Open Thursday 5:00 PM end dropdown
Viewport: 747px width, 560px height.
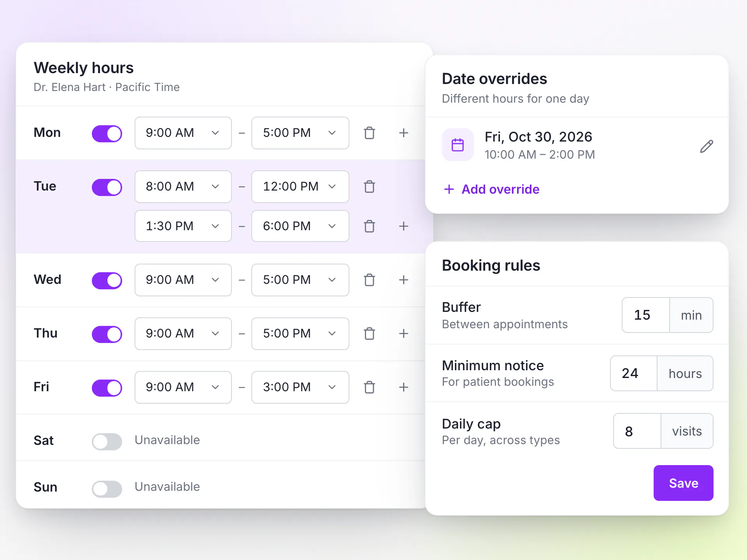(x=300, y=334)
